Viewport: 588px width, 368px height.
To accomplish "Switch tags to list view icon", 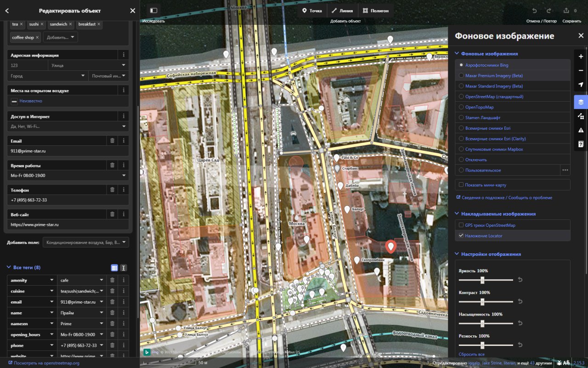I will point(114,268).
